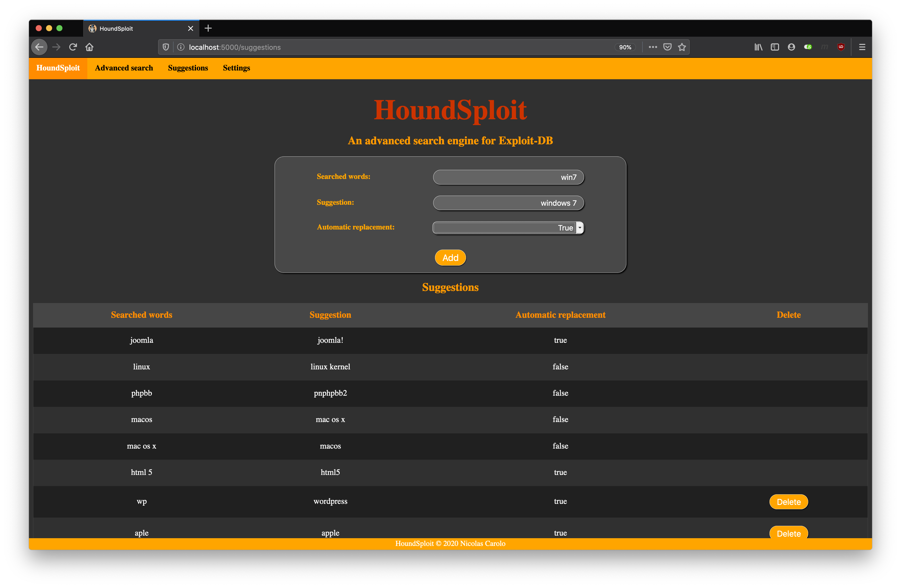Go to the Settings nav item

(236, 68)
